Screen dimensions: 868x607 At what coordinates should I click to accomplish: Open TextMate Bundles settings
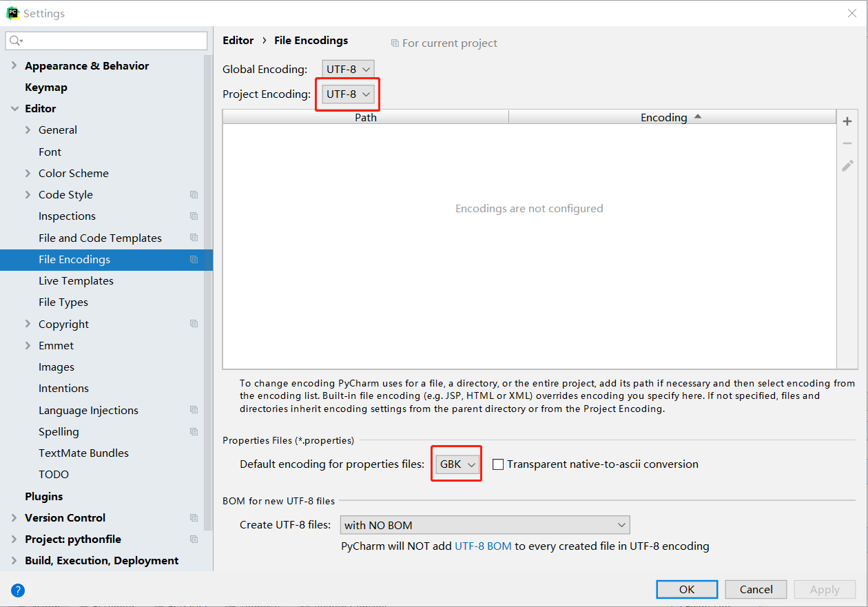point(83,453)
